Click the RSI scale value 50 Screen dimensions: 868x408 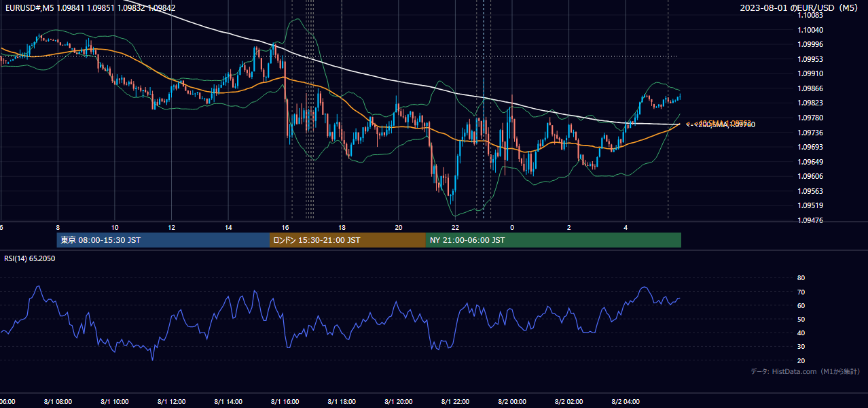[x=801, y=319]
